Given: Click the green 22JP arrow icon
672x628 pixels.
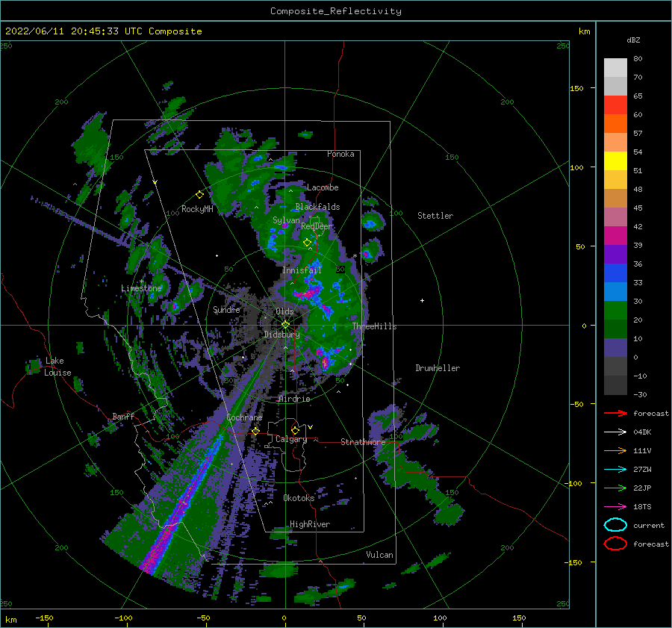Looking at the screenshot, I should pos(615,488).
